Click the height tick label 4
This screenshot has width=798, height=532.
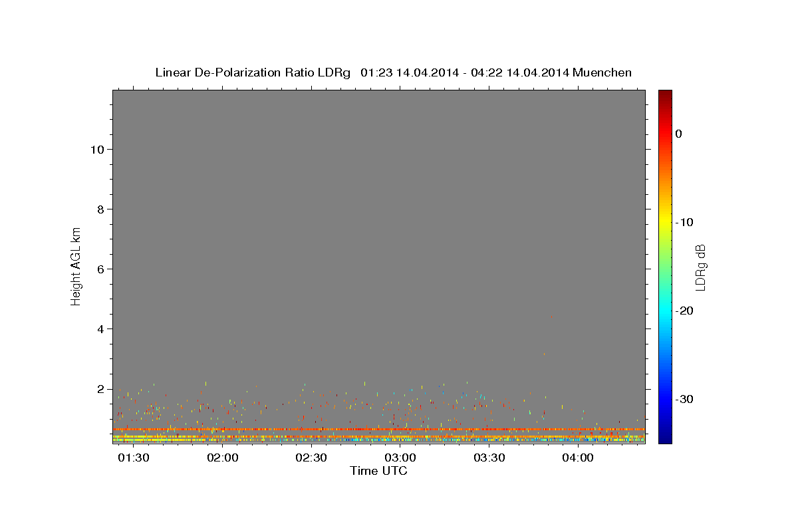point(99,329)
